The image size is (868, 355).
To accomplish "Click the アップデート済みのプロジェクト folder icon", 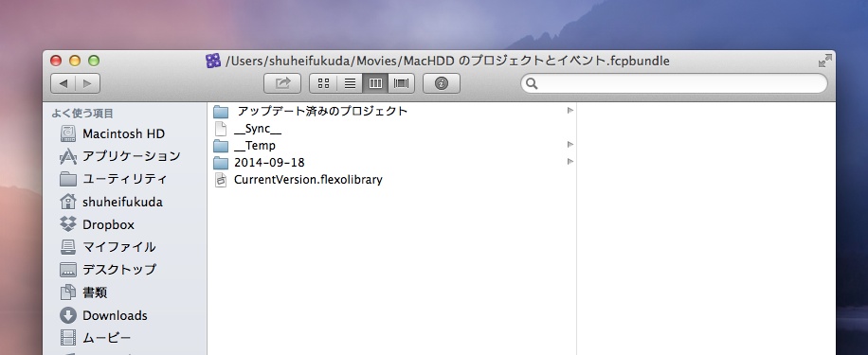I will [221, 112].
